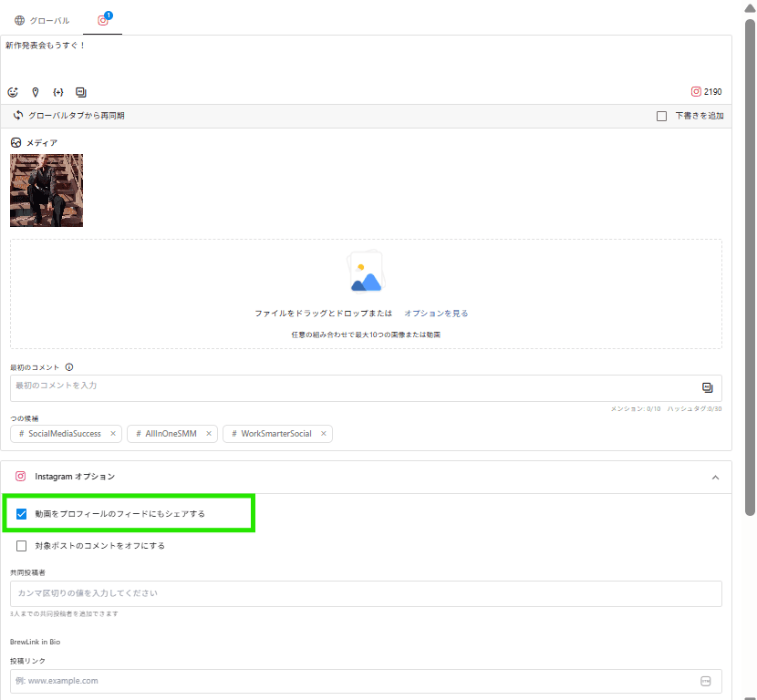Screen dimensions: 757x700
Task: Collapse the Instagram オプション section
Action: (715, 477)
